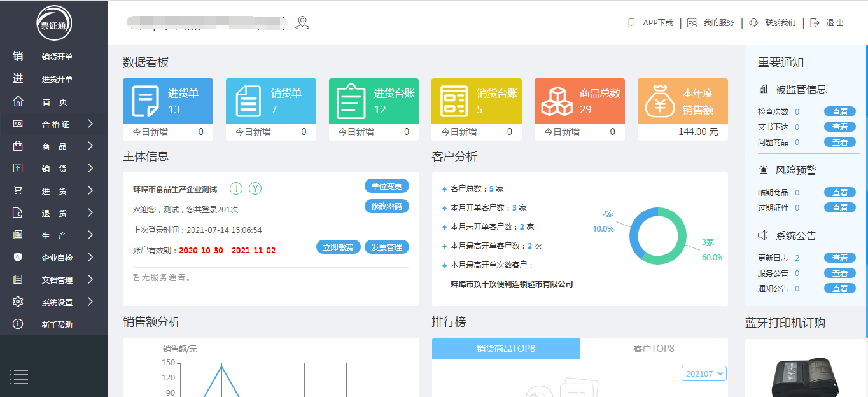The width and height of the screenshot is (868, 397).
Task: Switch to the 客户TOP8 tab
Action: (654, 349)
